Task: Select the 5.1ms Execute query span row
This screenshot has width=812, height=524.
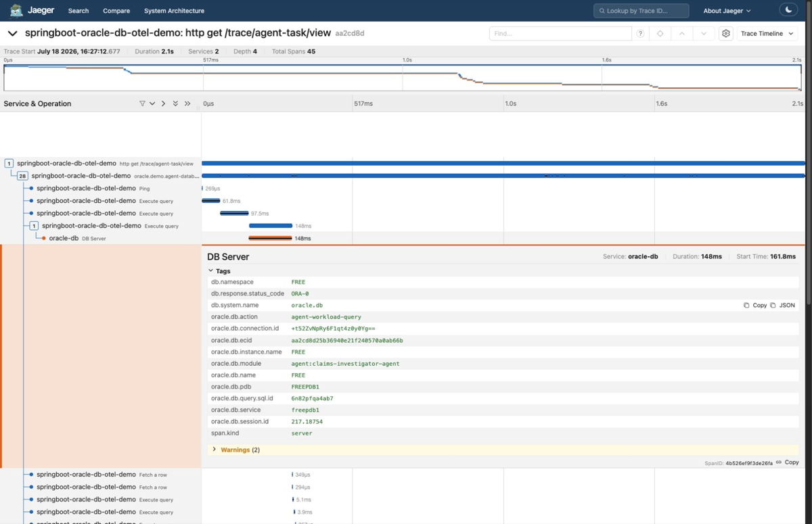Action: [x=101, y=500]
